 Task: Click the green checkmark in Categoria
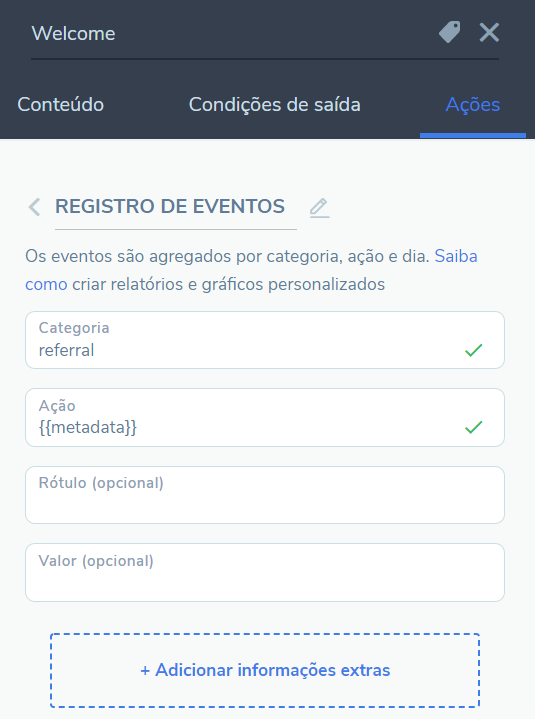[474, 350]
